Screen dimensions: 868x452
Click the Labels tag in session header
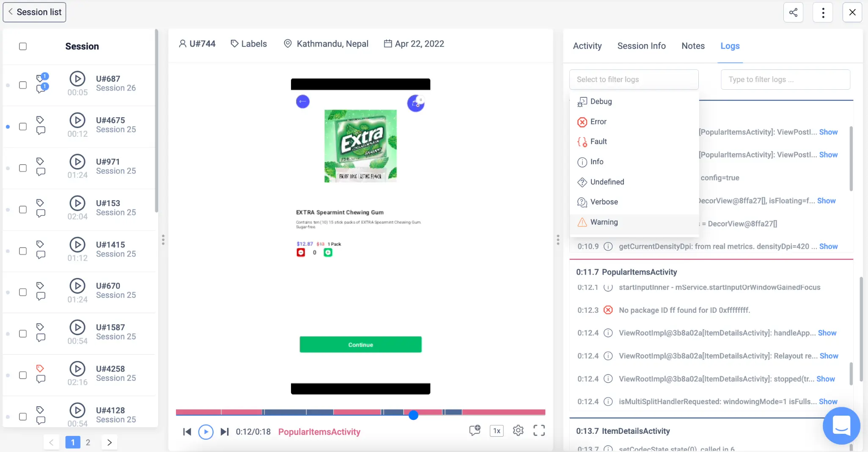[x=249, y=44]
